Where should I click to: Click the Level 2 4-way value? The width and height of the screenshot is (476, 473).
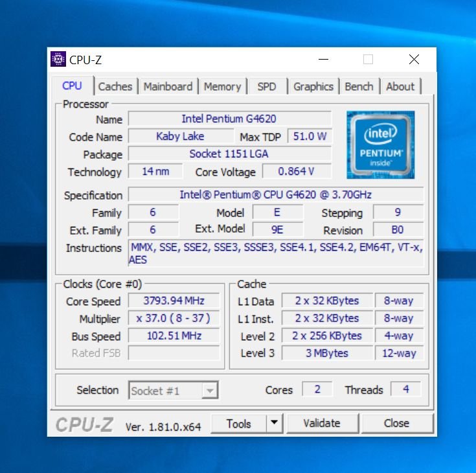point(399,336)
